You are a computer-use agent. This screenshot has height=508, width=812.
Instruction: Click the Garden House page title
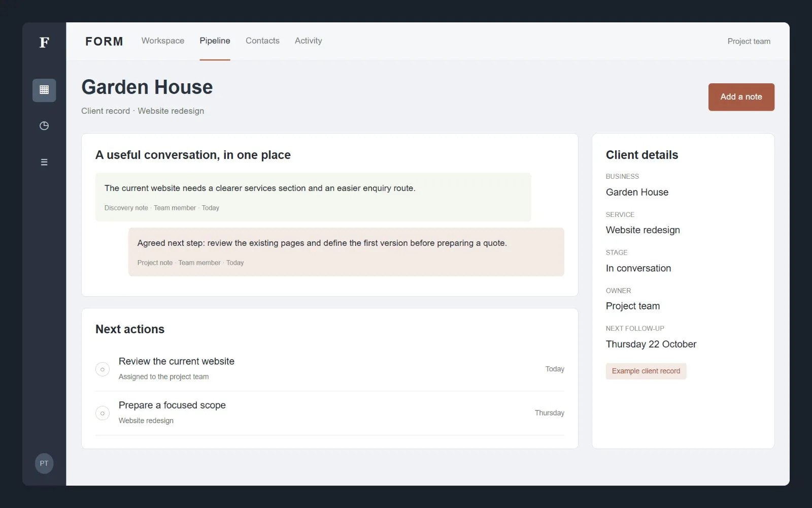coord(147,87)
